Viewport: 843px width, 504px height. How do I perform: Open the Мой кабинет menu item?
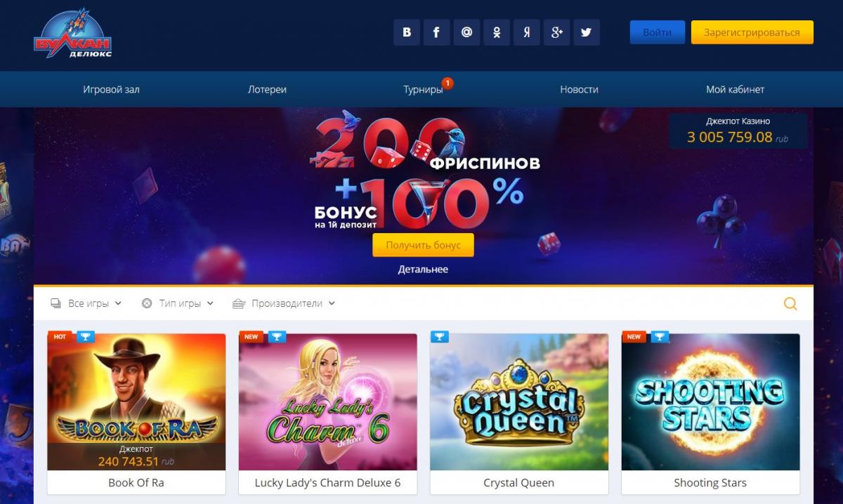coord(735,89)
